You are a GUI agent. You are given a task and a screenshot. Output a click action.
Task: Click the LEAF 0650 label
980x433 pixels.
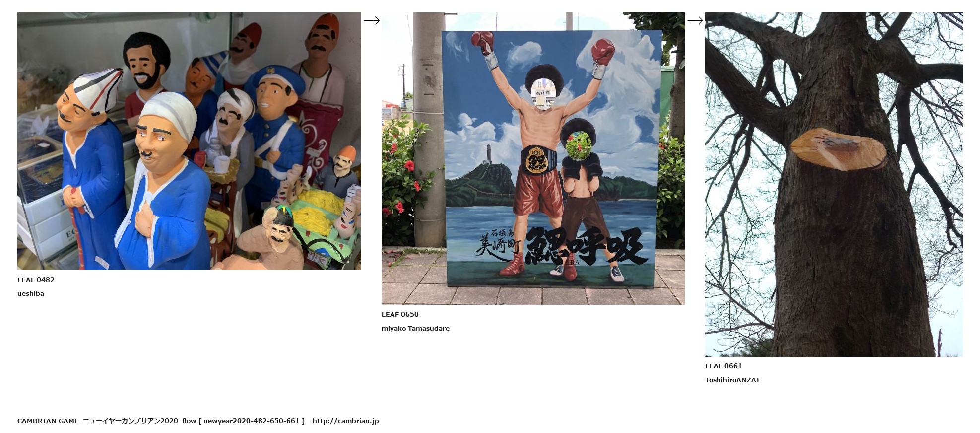pos(400,314)
